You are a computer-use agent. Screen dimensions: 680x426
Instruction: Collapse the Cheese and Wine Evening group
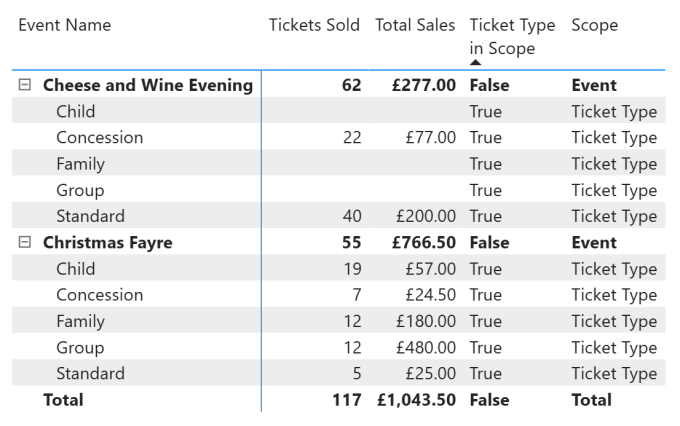(25, 84)
